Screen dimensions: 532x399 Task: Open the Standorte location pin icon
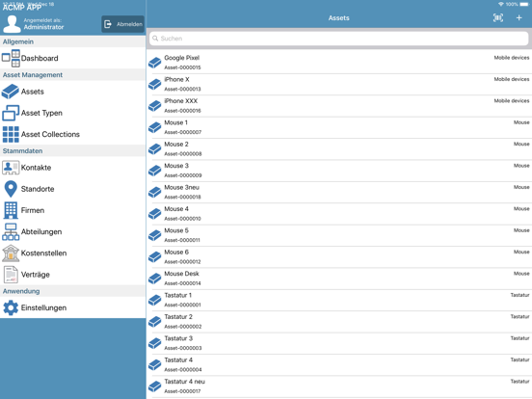click(11, 189)
